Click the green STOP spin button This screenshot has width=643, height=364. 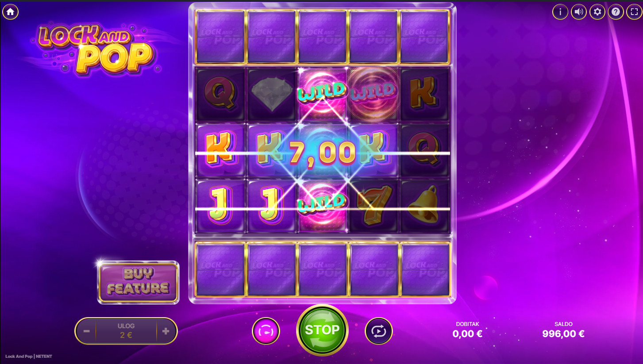tap(322, 330)
